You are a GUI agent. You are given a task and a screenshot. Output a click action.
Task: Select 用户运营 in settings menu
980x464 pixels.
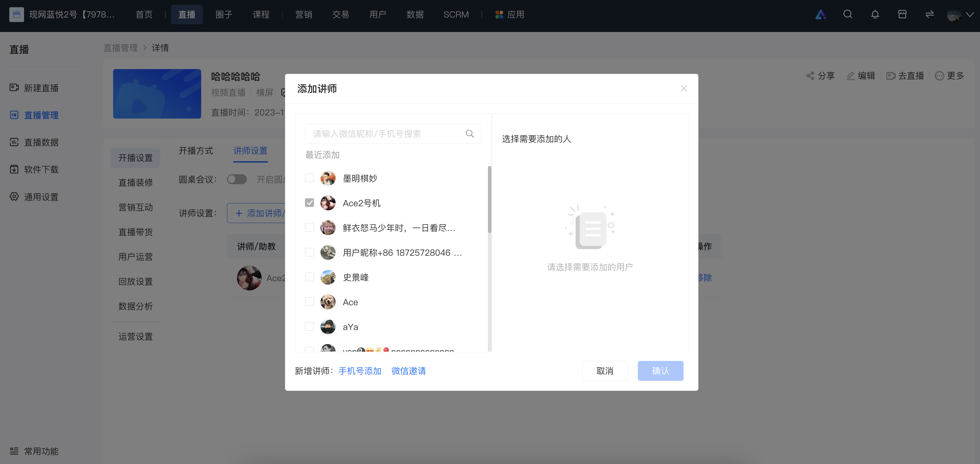pos(135,257)
